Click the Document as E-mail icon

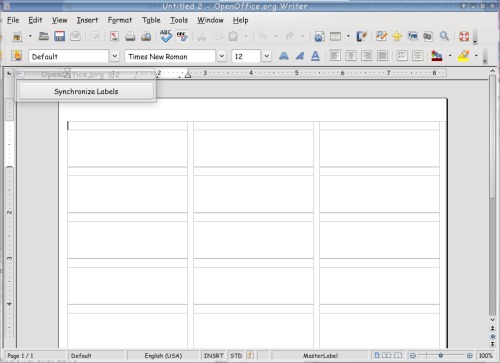[x=76, y=36]
